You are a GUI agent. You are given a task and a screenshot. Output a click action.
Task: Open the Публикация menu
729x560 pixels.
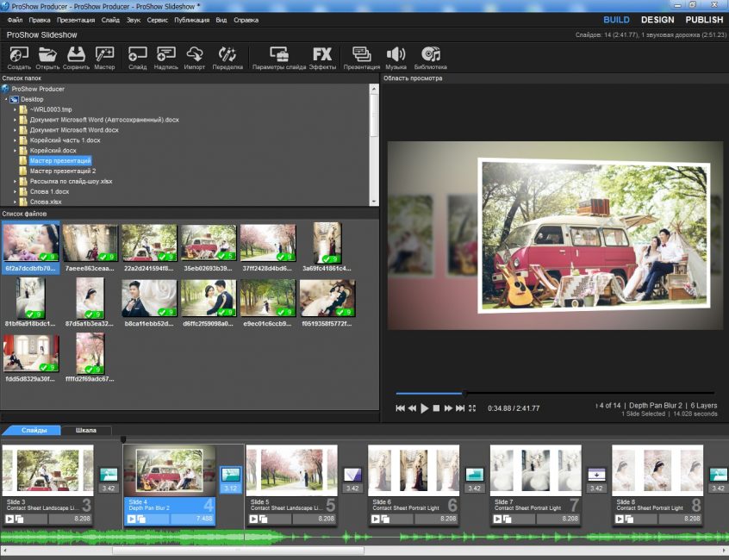tap(191, 20)
